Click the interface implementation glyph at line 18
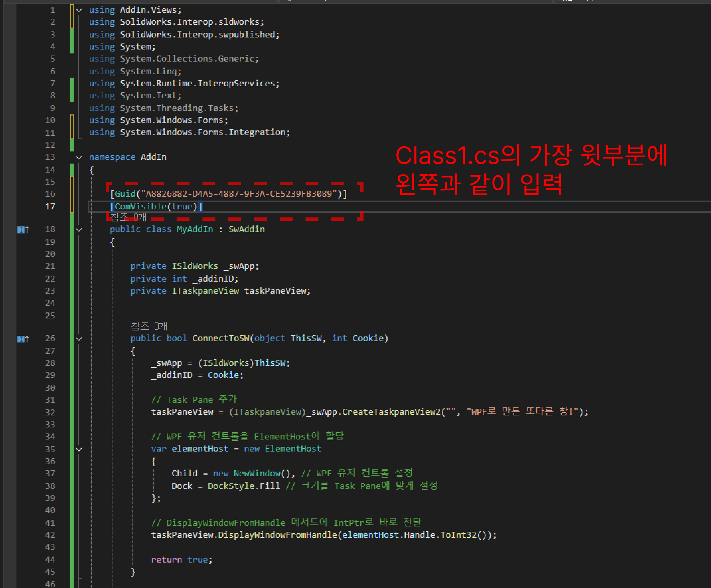The image size is (711, 588). coord(23,230)
